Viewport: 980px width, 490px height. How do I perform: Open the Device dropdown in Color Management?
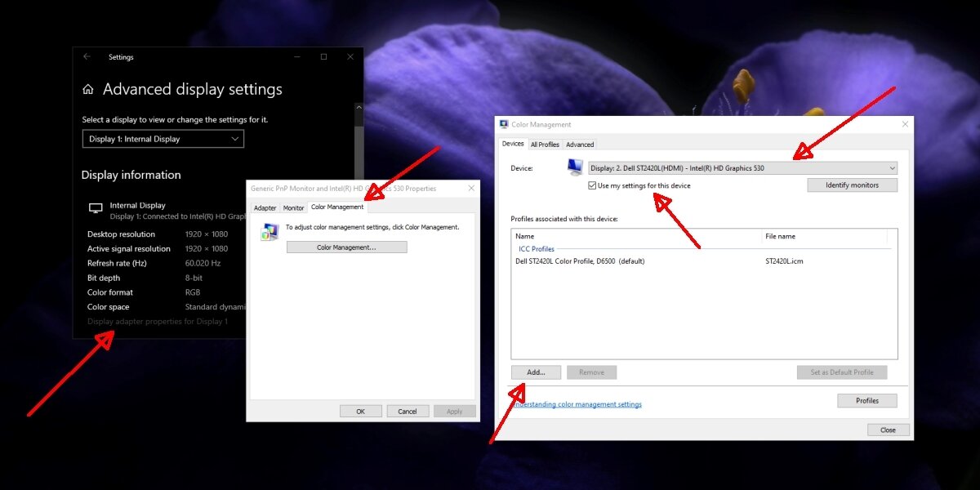tap(742, 168)
